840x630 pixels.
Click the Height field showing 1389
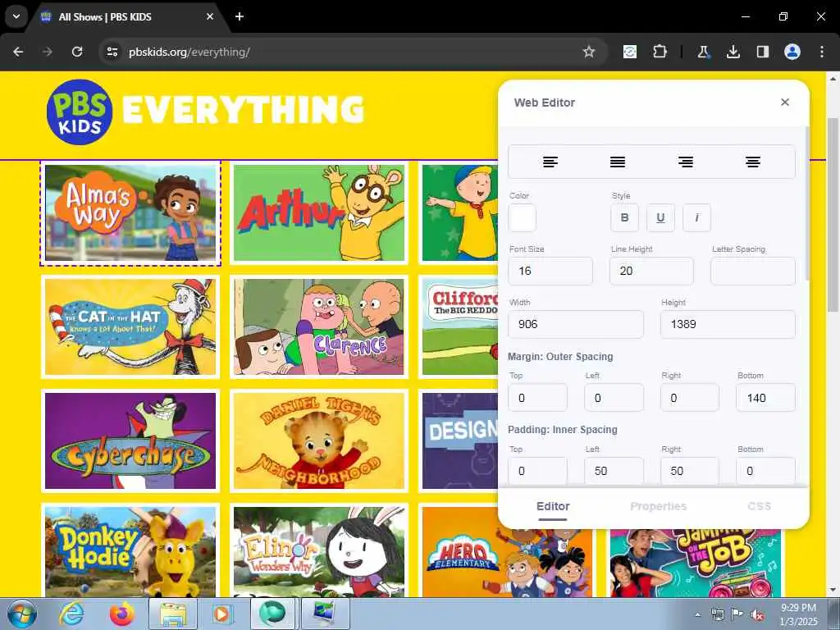728,324
